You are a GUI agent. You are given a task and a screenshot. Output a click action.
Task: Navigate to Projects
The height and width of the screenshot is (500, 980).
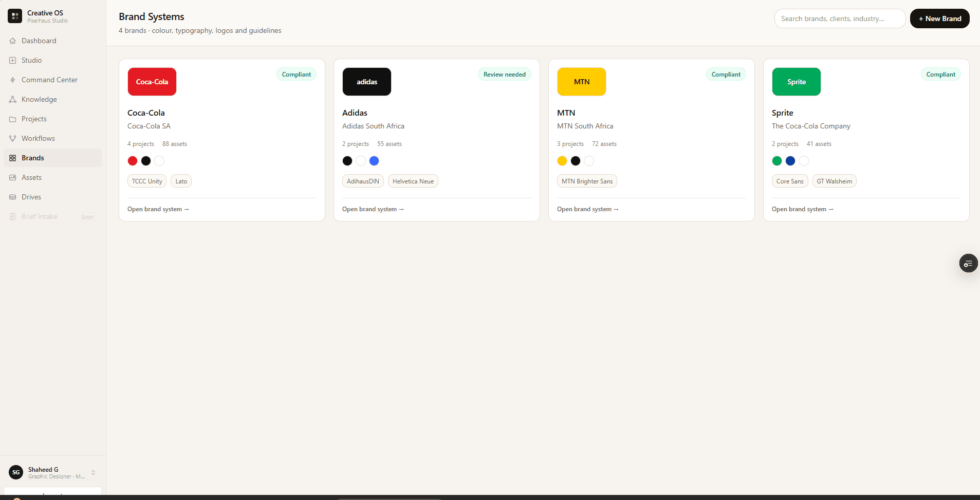tap(52, 119)
